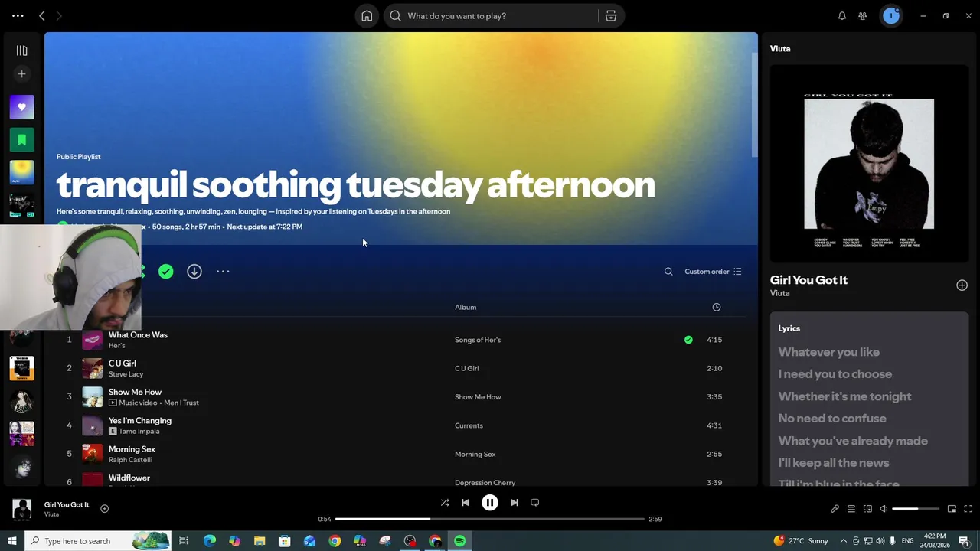Open the playback queue icon

(x=851, y=509)
